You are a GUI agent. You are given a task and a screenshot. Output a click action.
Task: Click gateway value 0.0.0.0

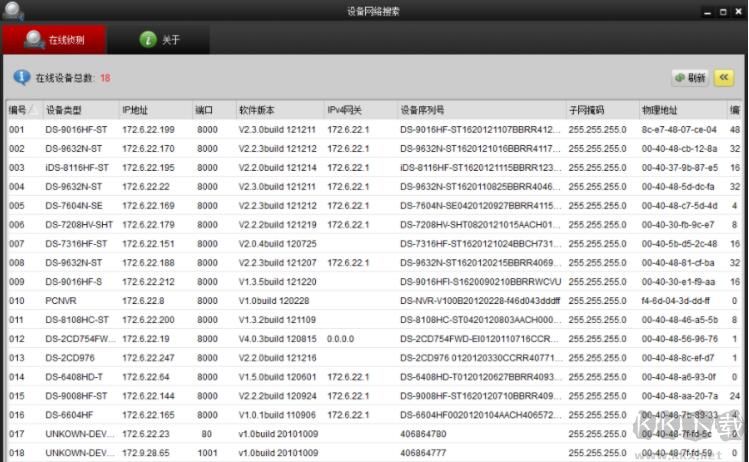pos(341,339)
